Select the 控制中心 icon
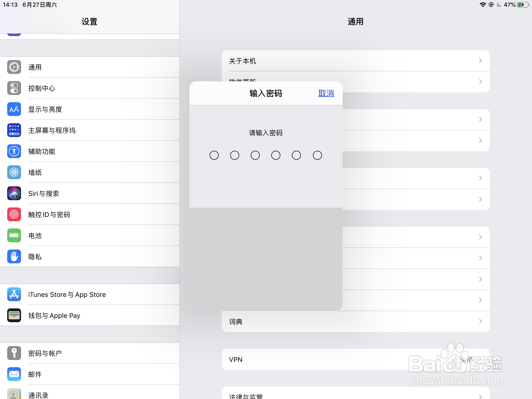The image size is (532, 399). [x=14, y=88]
